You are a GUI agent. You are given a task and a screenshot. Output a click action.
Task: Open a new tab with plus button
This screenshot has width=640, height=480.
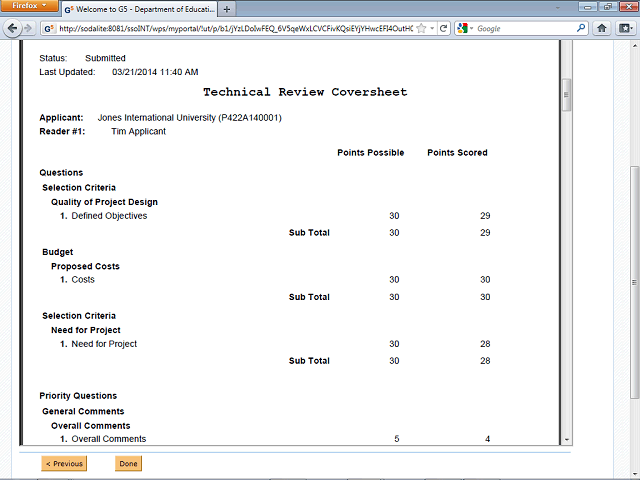(x=227, y=9)
